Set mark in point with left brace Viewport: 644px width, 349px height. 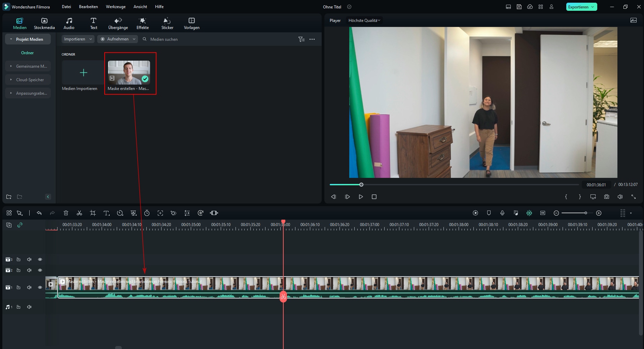(566, 197)
